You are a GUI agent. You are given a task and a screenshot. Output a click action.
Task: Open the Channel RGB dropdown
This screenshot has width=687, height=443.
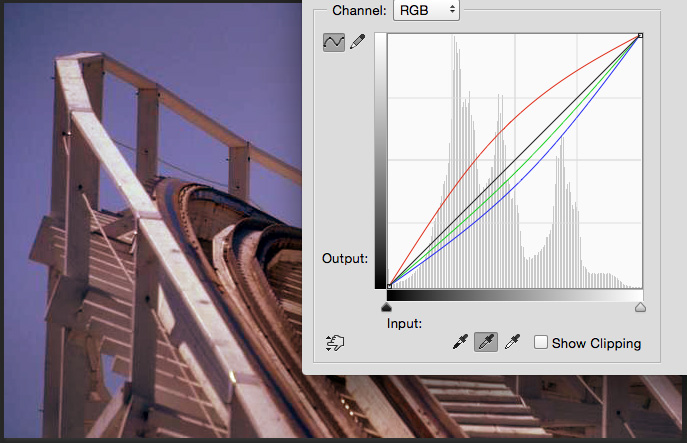click(x=426, y=10)
